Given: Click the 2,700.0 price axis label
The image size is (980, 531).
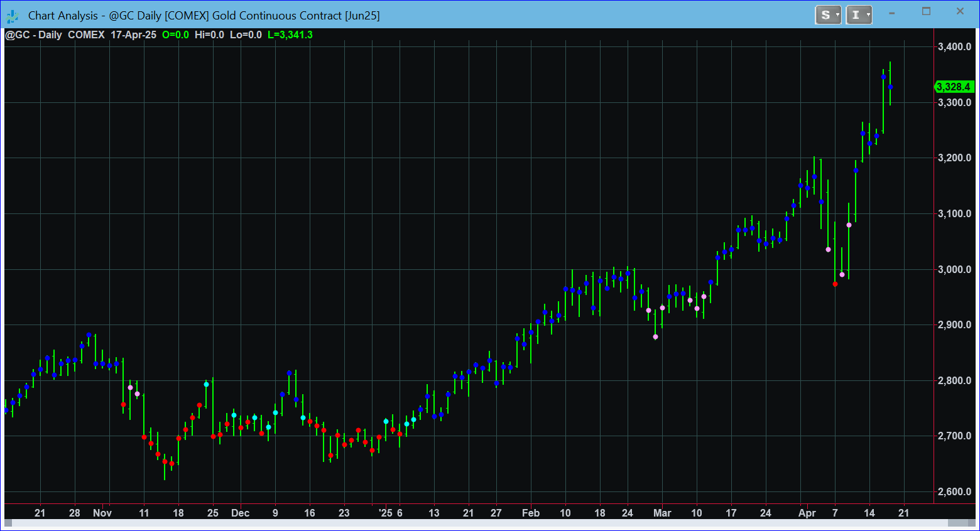Looking at the screenshot, I should pos(954,436).
